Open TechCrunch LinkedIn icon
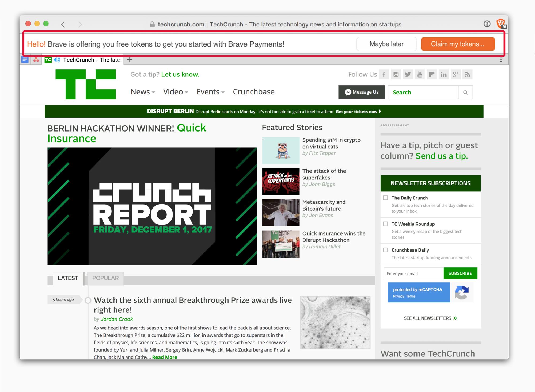The image size is (535, 392). point(444,74)
